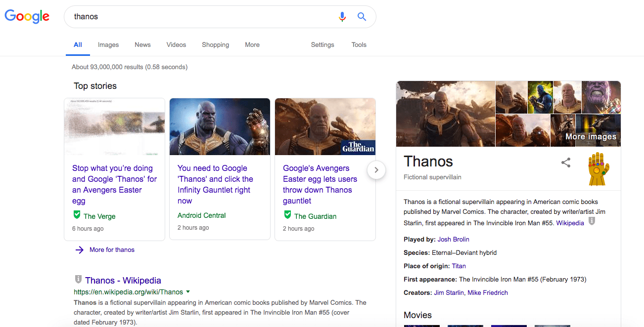Open the Google logo homepage link
Image resolution: width=644 pixels, height=327 pixels.
click(x=27, y=16)
